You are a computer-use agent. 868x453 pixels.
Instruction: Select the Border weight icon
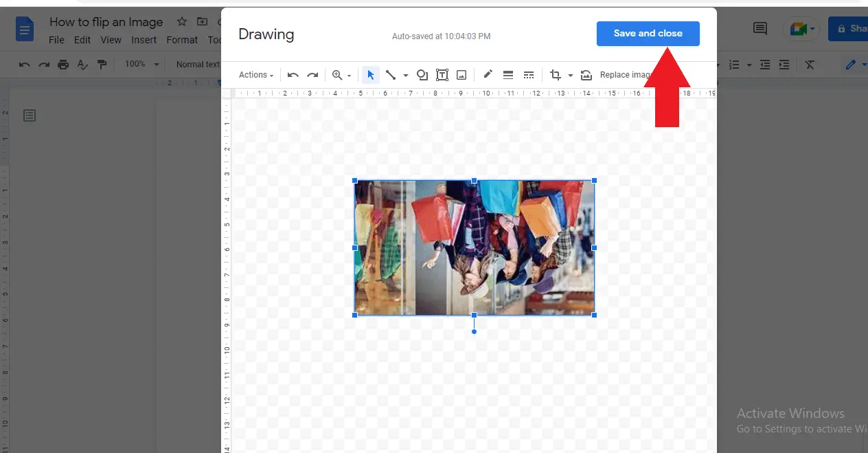point(508,74)
